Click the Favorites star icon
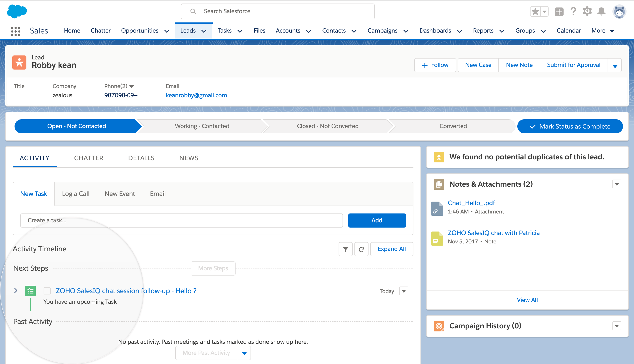Viewport: 634px width, 364px height. tap(535, 11)
